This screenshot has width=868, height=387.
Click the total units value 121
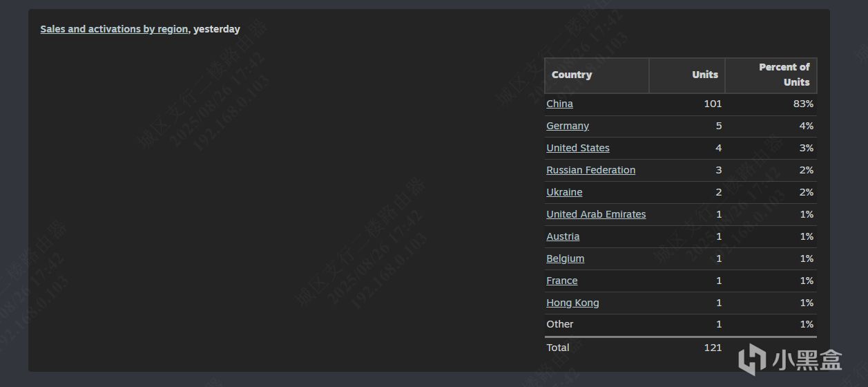click(x=713, y=348)
